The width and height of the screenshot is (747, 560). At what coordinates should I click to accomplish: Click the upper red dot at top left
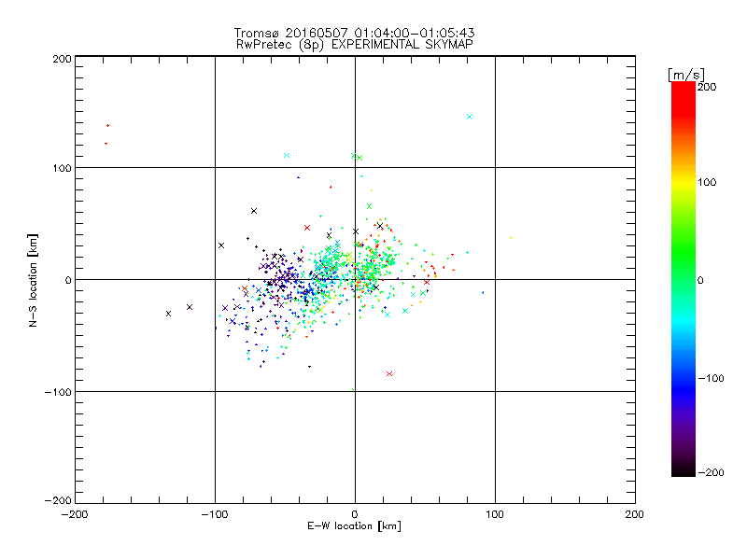[108, 126]
